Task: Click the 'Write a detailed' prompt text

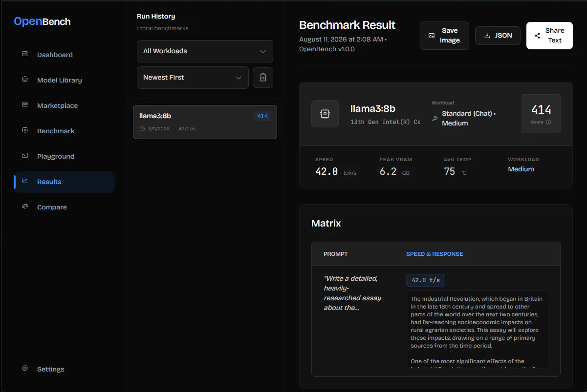Action: [352, 293]
